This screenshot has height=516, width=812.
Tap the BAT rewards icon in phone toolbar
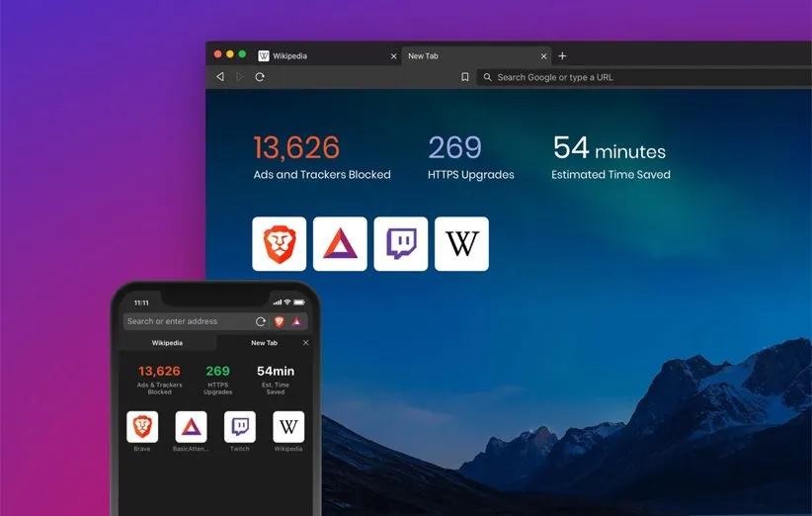tap(296, 321)
